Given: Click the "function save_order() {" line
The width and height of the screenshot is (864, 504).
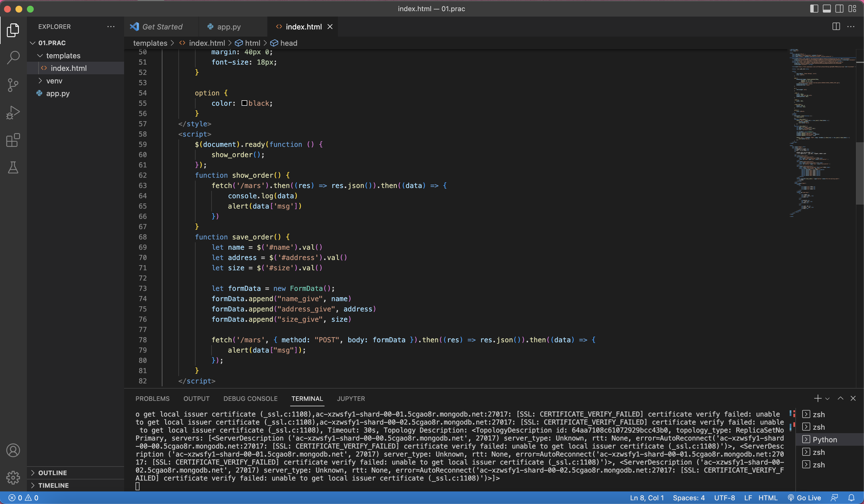Looking at the screenshot, I should point(242,237).
